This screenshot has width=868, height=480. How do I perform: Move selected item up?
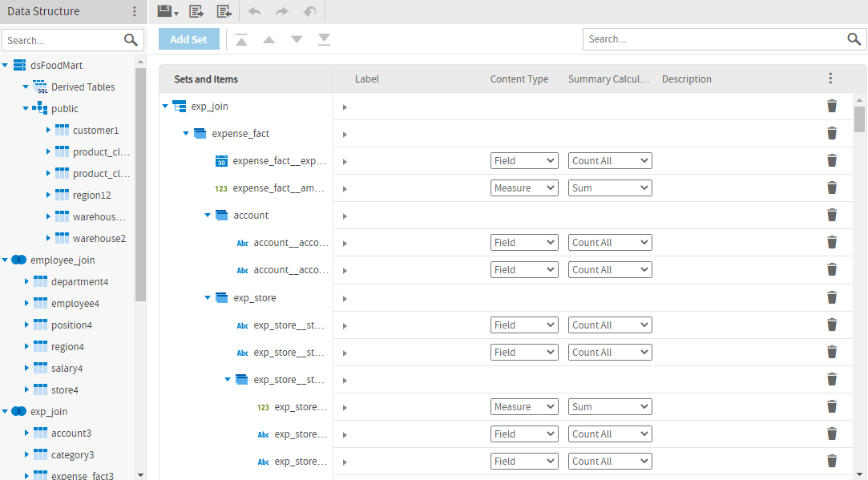pos(269,39)
